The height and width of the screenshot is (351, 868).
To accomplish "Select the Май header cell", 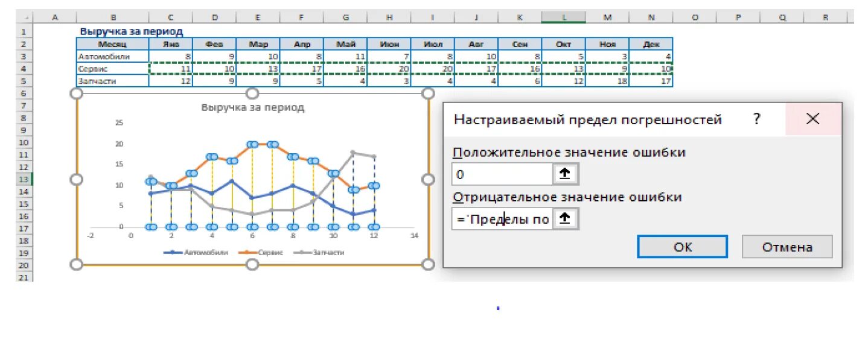I will tap(345, 44).
